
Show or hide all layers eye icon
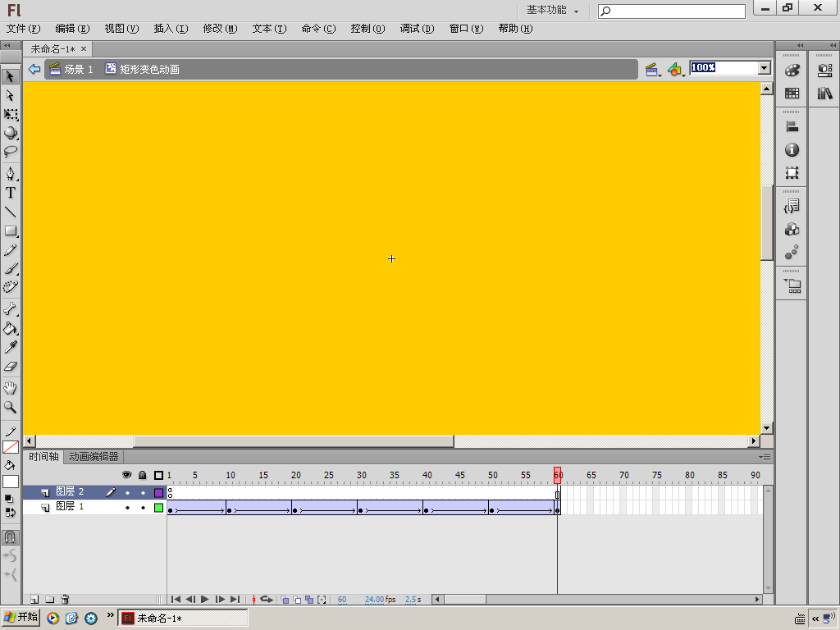click(127, 475)
